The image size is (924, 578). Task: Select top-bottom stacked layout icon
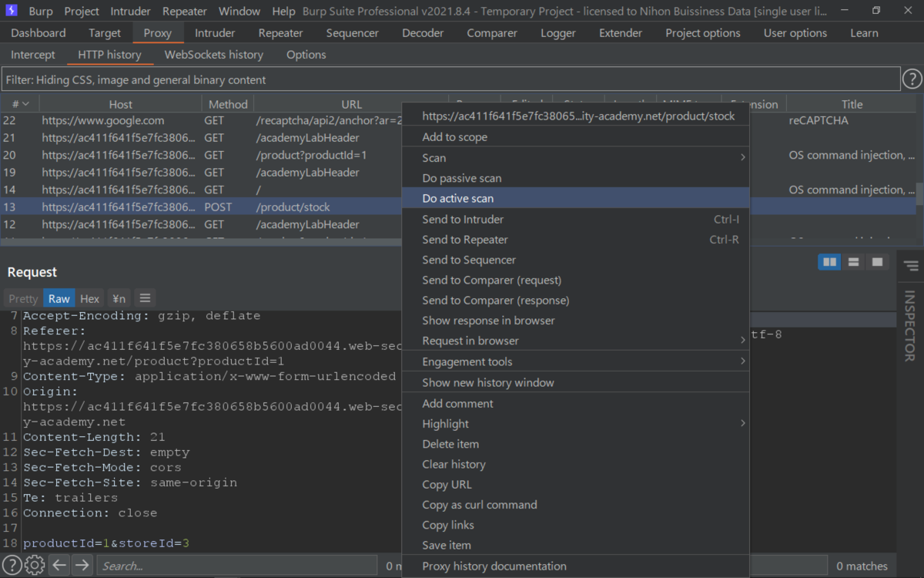tap(853, 262)
